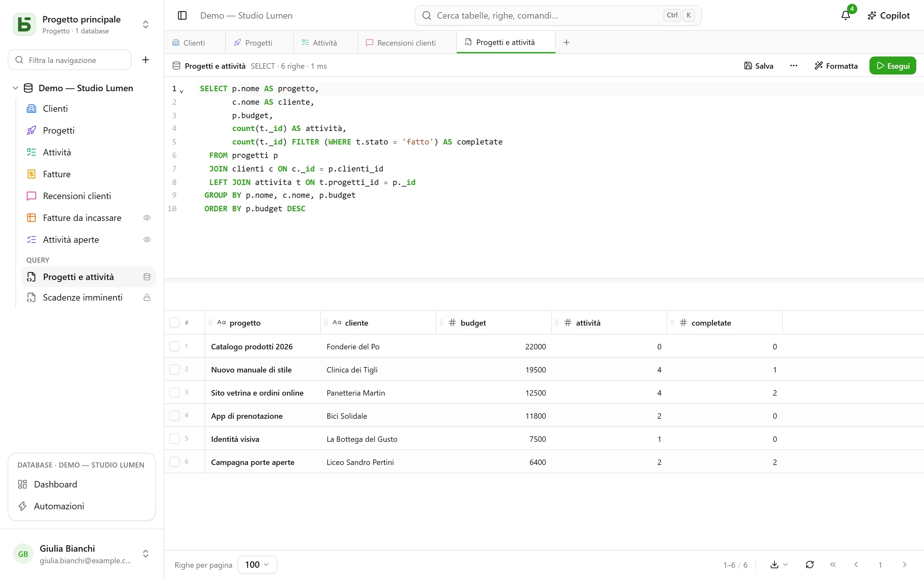The image size is (924, 578).
Task: Check the App di prenotazione row
Action: click(x=175, y=416)
